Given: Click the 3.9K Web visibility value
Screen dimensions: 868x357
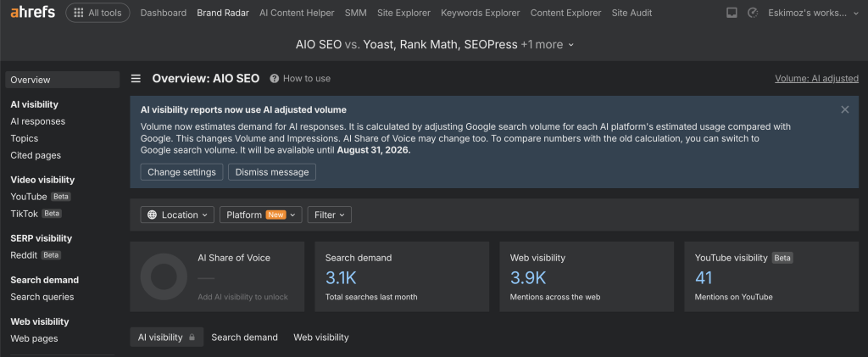Looking at the screenshot, I should pyautogui.click(x=528, y=277).
